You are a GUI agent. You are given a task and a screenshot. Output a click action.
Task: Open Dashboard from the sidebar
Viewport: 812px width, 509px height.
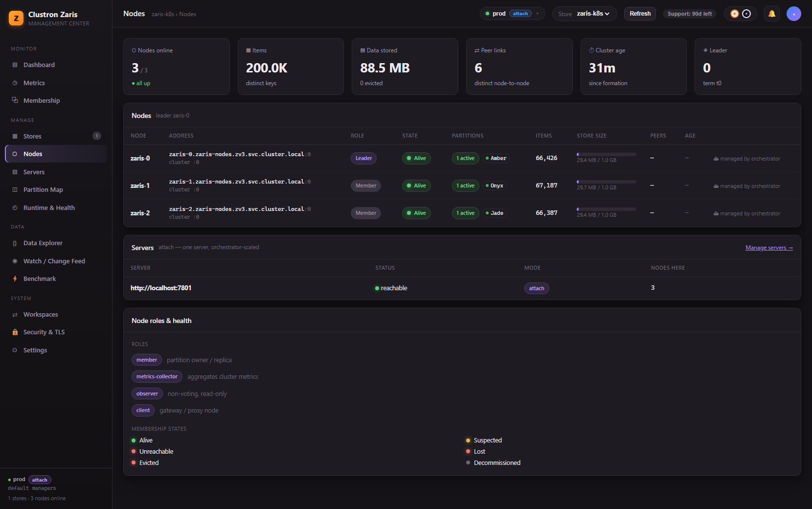tap(56, 65)
